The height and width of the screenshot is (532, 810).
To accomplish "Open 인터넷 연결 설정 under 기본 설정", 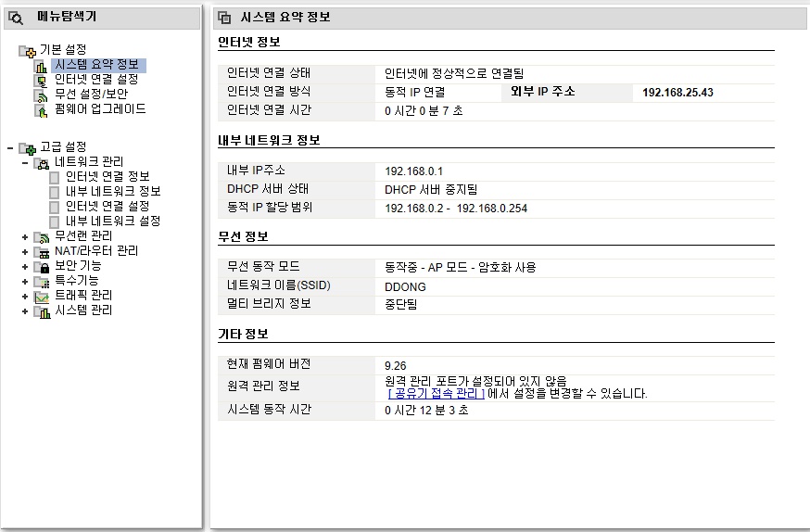I will click(x=96, y=80).
